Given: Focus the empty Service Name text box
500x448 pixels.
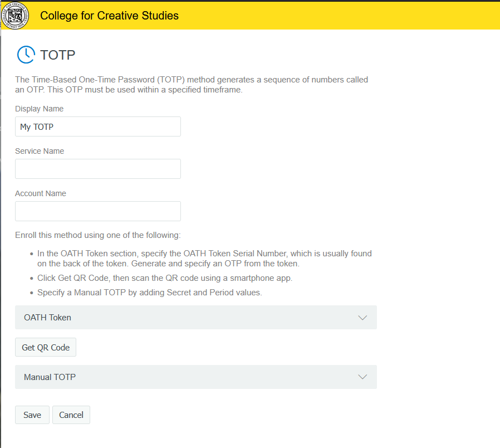Looking at the screenshot, I should coord(98,169).
